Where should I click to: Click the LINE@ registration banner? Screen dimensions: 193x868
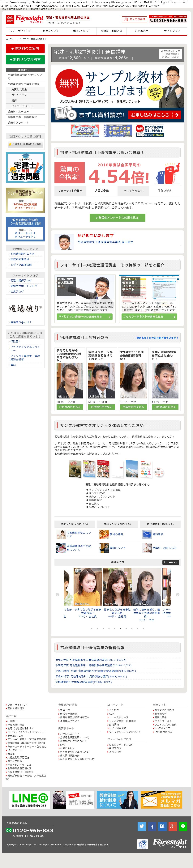(29, 800)
